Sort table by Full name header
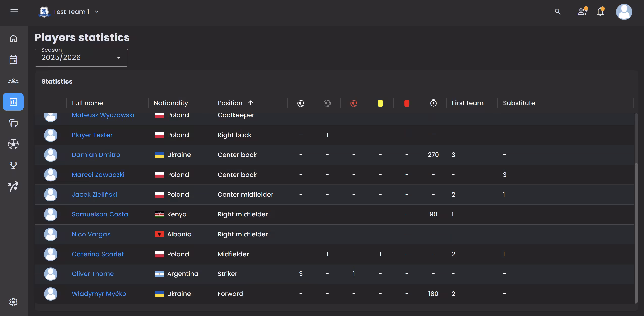Screen dimensions: 644x316 point(87,103)
